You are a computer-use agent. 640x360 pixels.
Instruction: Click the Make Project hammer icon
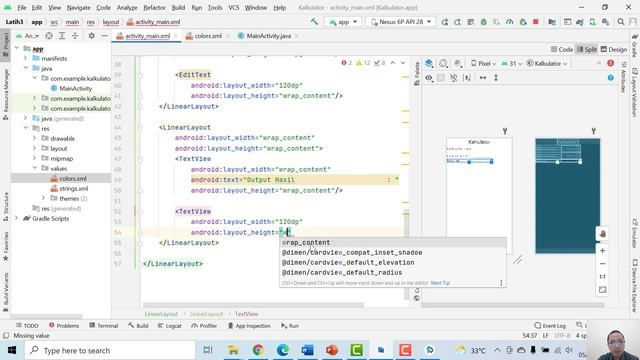click(314, 22)
